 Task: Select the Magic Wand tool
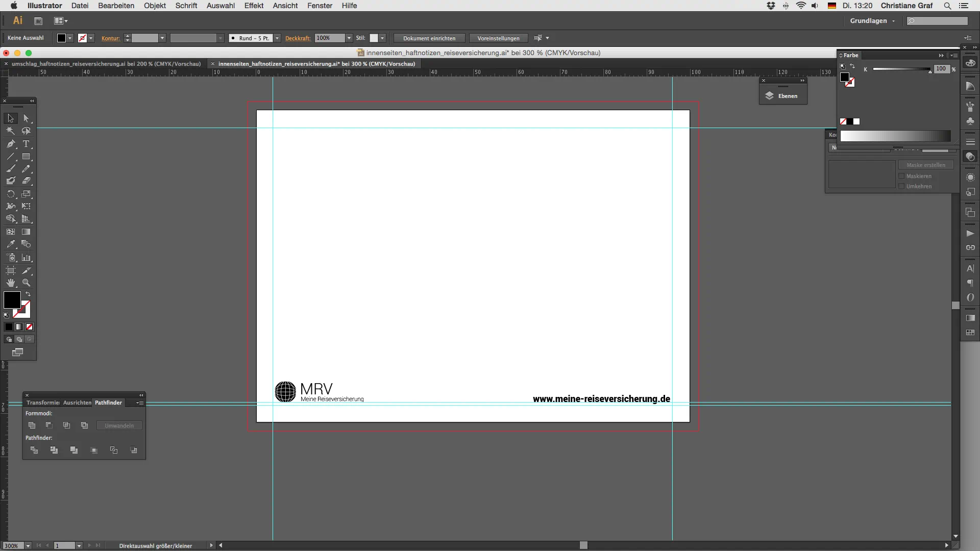pyautogui.click(x=11, y=131)
